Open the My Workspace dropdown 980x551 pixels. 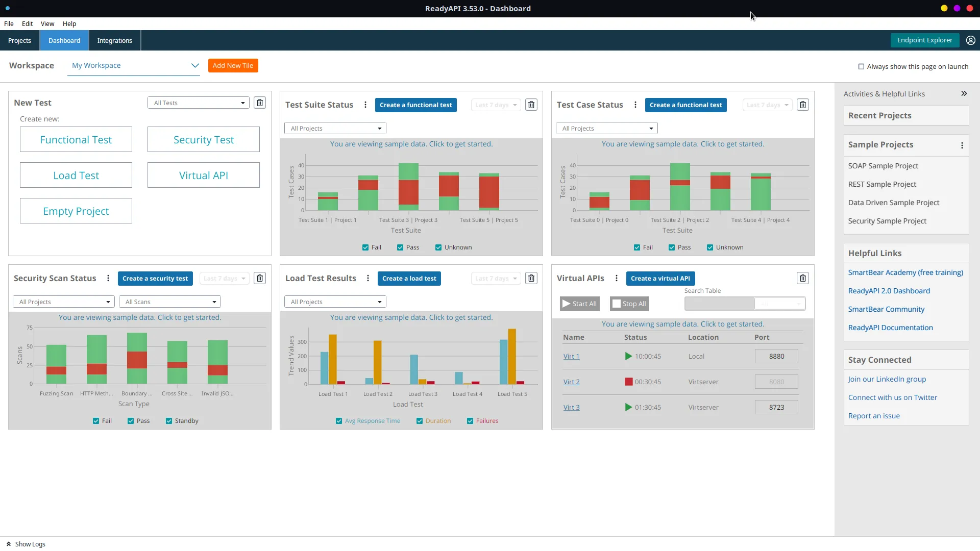194,65
